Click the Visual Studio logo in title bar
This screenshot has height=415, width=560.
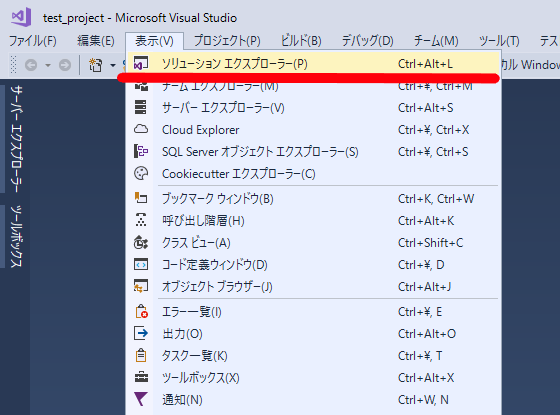(21, 17)
